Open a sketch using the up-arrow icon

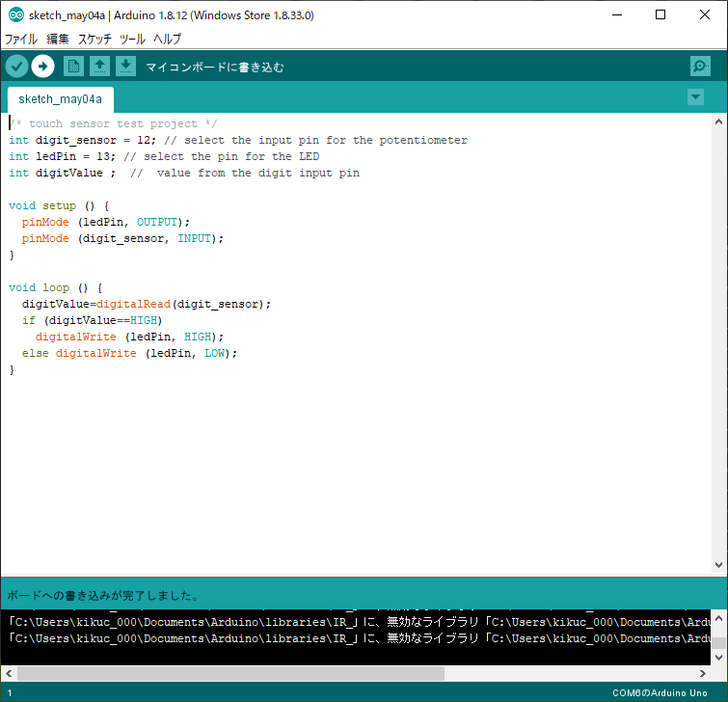point(99,66)
